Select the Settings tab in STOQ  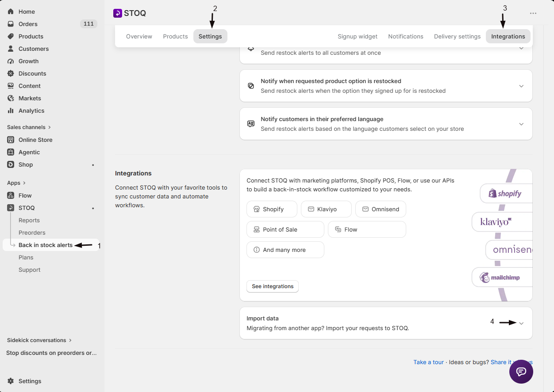(210, 36)
